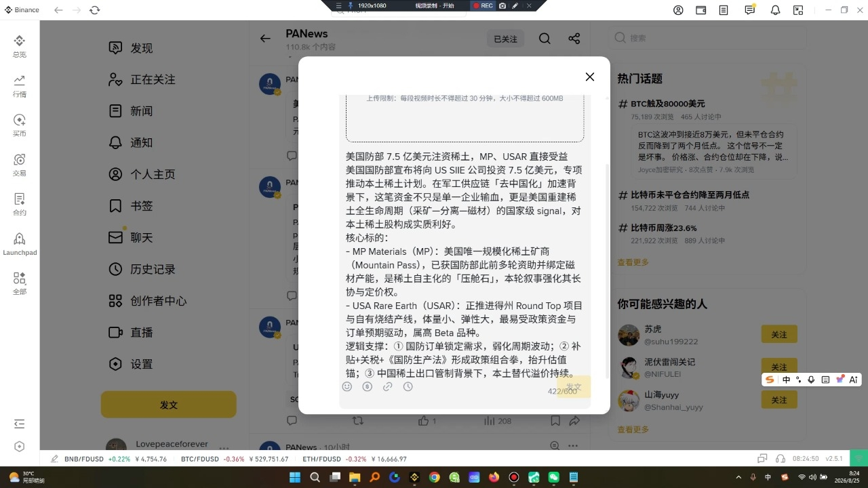Viewport: 868px width, 488px height.
Task: Click 查看更多 under suggested people
Action: point(633,429)
